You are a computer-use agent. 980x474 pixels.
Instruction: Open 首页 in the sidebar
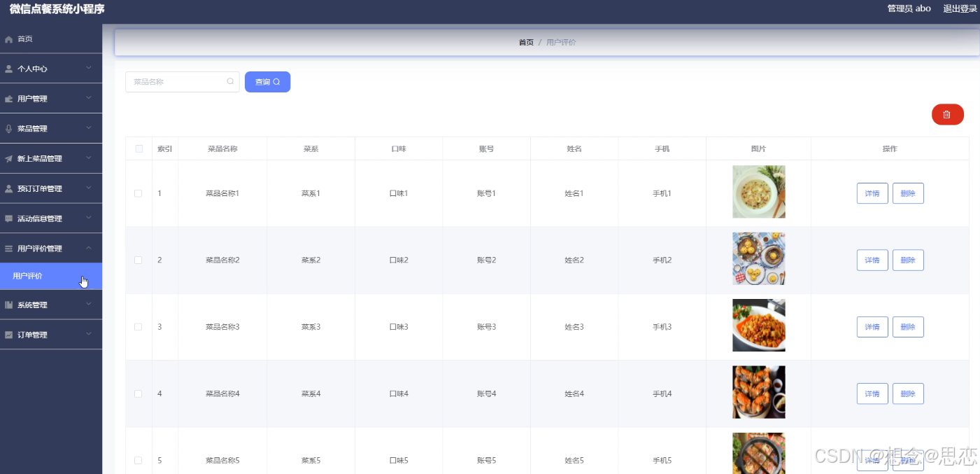point(51,39)
